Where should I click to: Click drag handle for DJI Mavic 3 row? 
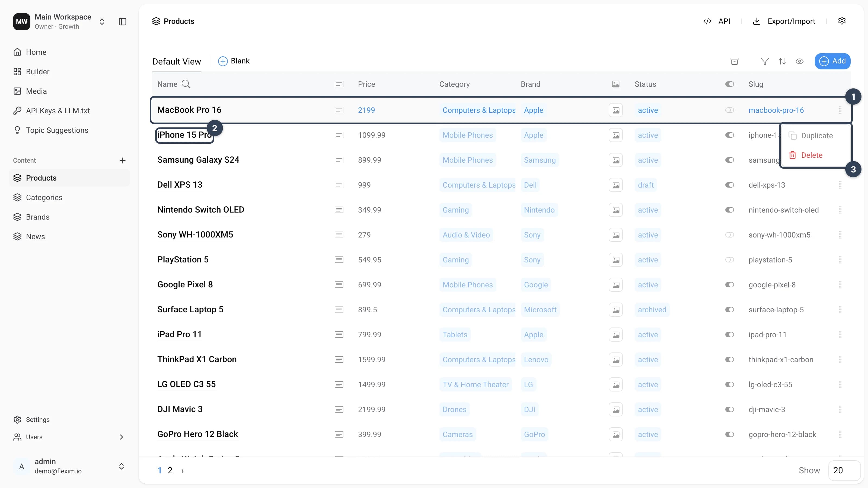840,409
